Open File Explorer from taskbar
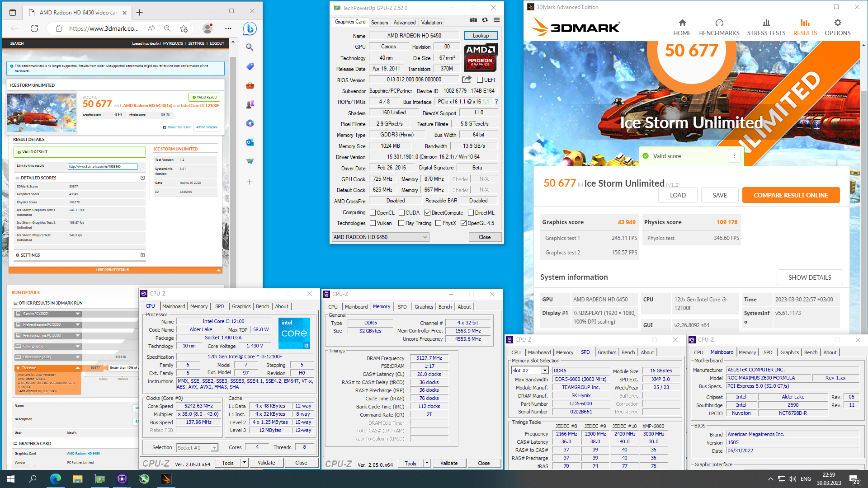868x488 pixels. click(77, 479)
